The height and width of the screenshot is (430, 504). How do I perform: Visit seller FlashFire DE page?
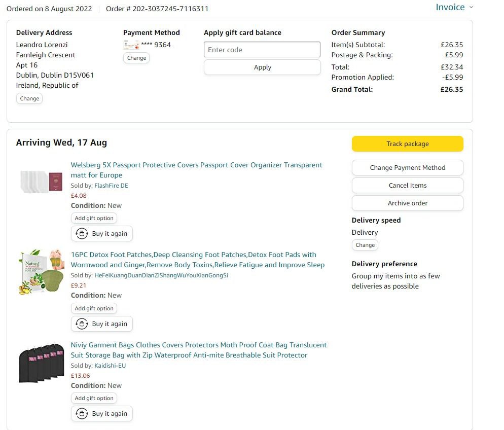[111, 186]
